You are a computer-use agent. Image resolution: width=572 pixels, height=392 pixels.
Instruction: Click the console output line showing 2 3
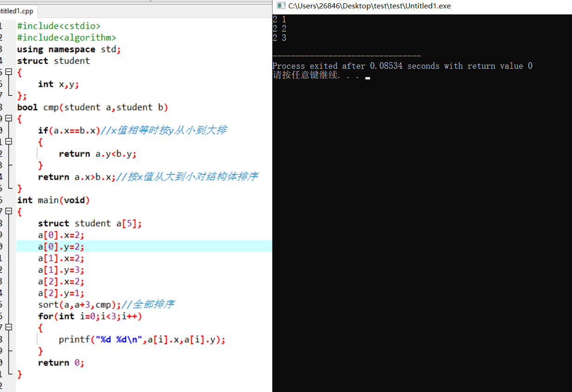pos(279,38)
